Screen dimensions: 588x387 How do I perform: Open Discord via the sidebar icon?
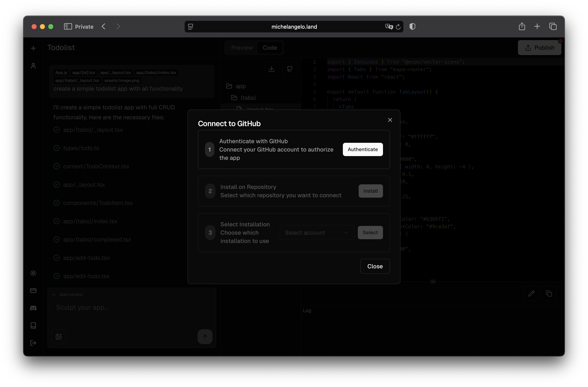33,308
